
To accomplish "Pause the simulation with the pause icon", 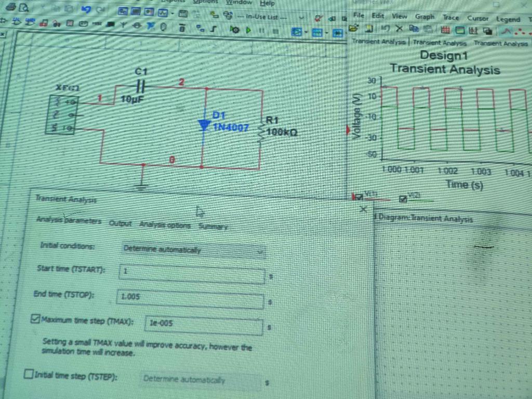I will (x=262, y=31).
